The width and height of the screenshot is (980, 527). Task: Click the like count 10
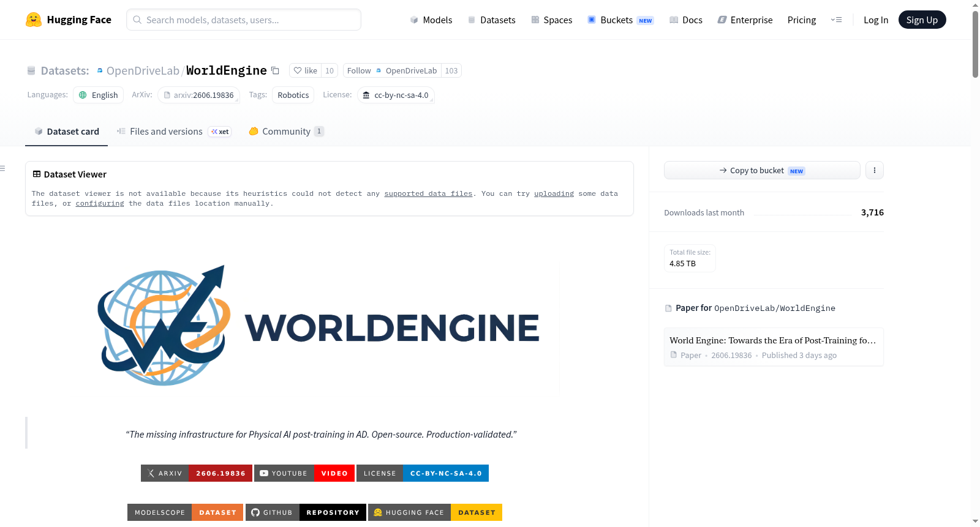click(330, 70)
